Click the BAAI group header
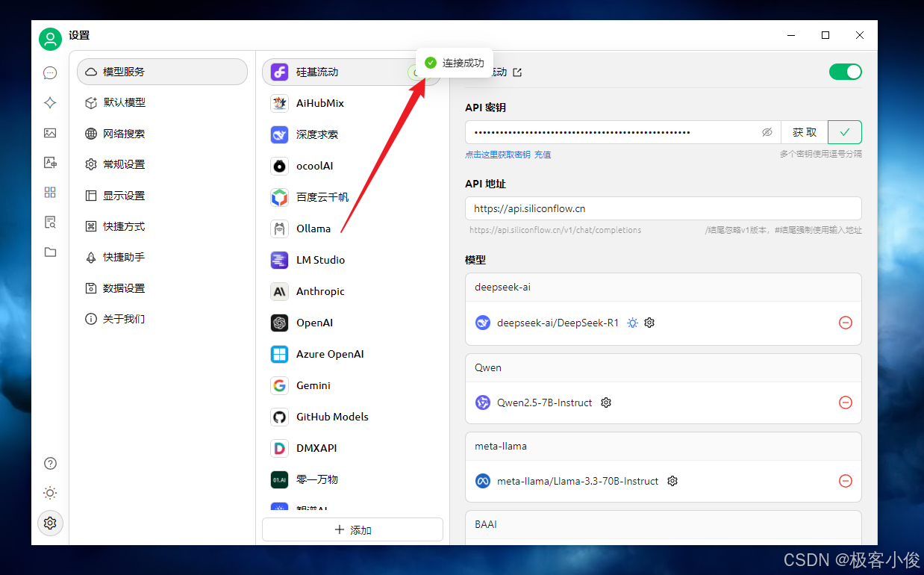This screenshot has width=924, height=575. (664, 524)
